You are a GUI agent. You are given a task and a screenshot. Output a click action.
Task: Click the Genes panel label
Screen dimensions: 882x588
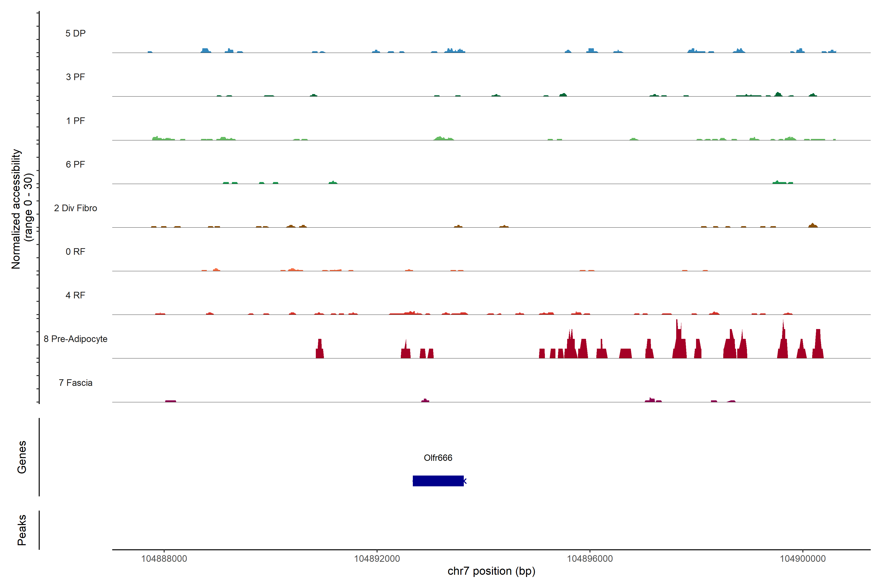(x=22, y=457)
